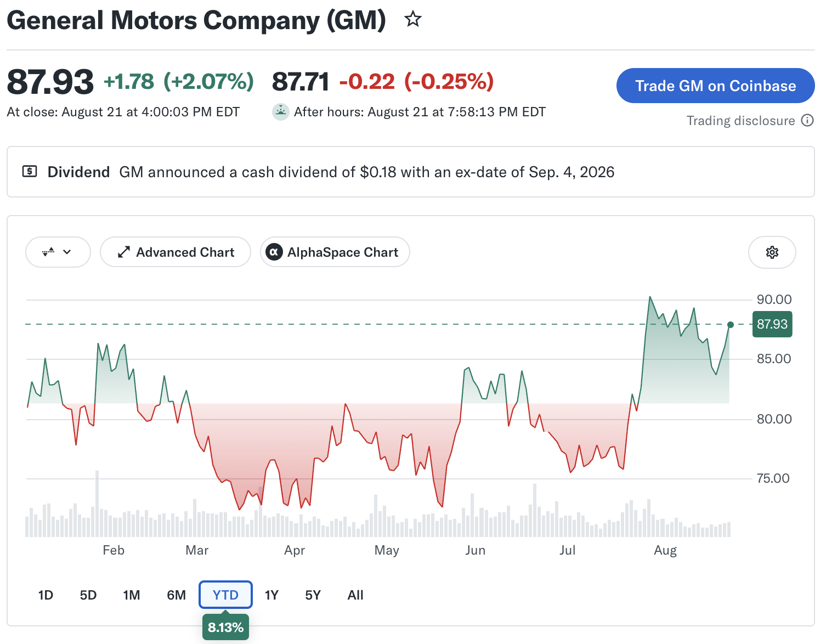
Task: Click the 8.13% YTD return badge
Action: 225,628
